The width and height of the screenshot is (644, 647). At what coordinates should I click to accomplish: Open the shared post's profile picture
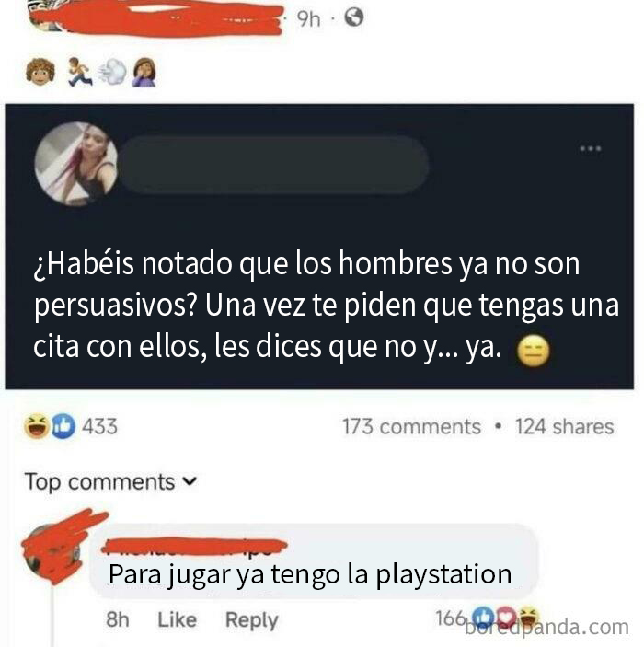tap(76, 164)
